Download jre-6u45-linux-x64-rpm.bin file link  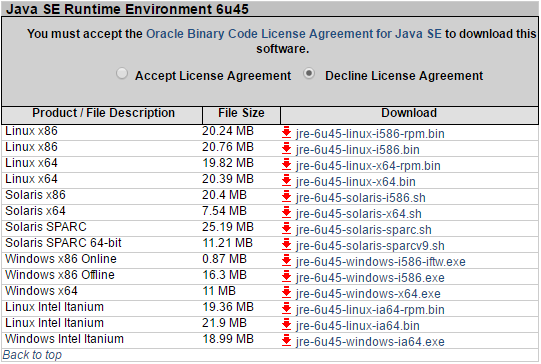(x=368, y=166)
